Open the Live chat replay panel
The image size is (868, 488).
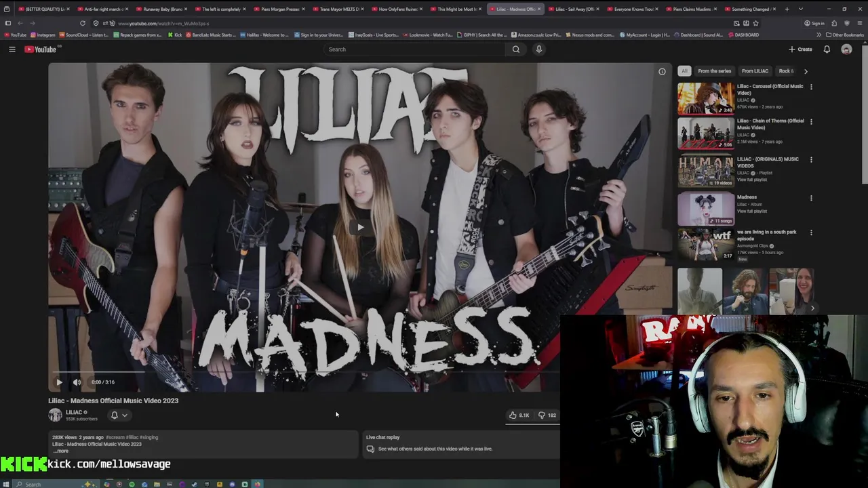pos(461,443)
